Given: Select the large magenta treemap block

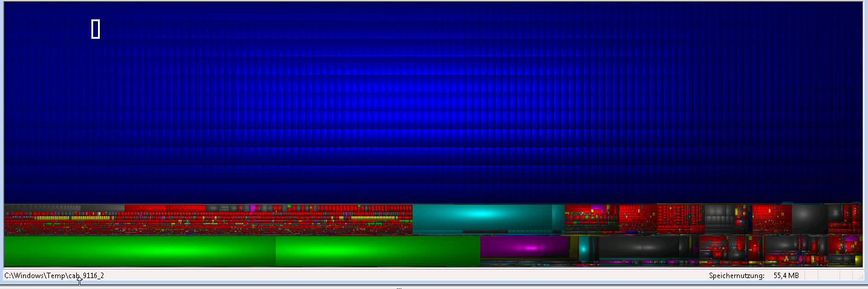Looking at the screenshot, I should (524, 247).
